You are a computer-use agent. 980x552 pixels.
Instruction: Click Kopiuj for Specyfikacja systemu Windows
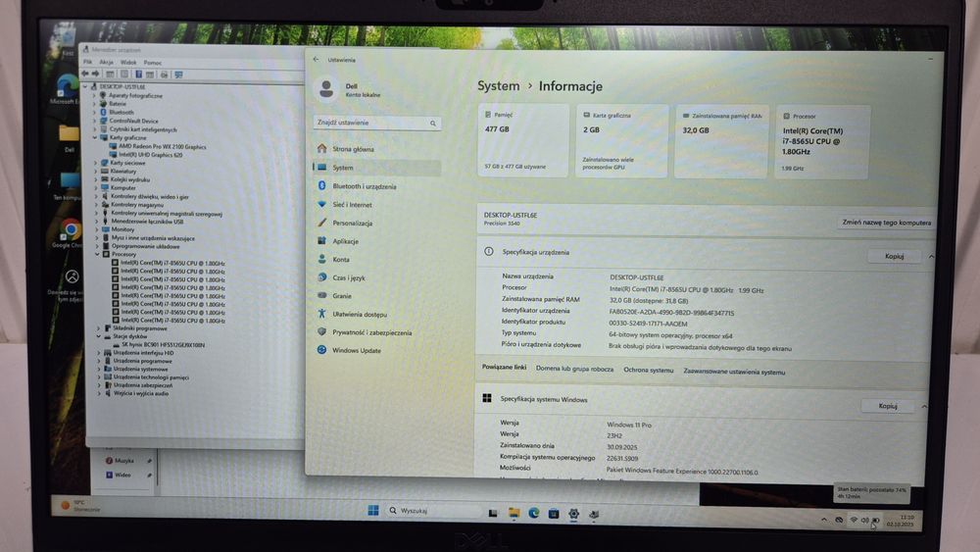coord(888,406)
